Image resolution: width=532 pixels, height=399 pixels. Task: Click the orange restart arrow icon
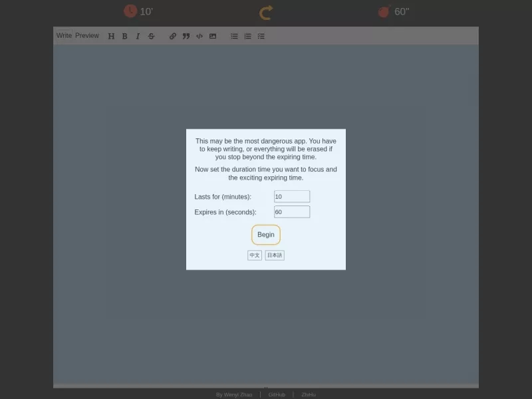coord(266,13)
